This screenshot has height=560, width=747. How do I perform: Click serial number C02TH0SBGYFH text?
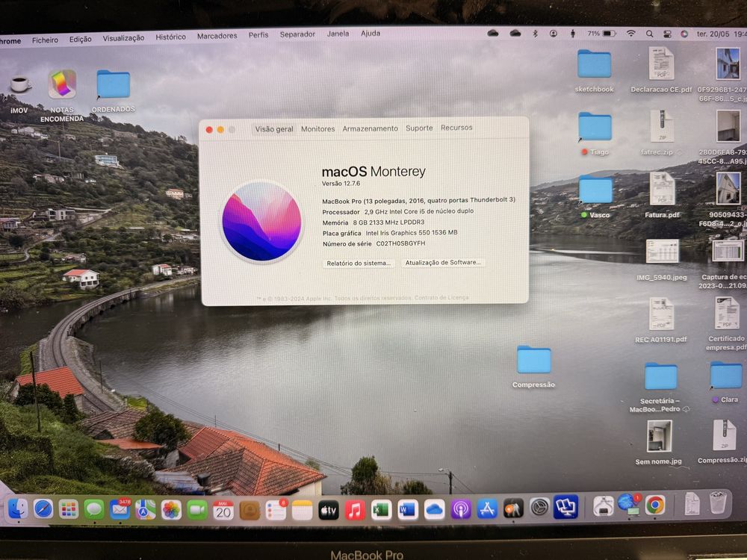click(x=400, y=243)
